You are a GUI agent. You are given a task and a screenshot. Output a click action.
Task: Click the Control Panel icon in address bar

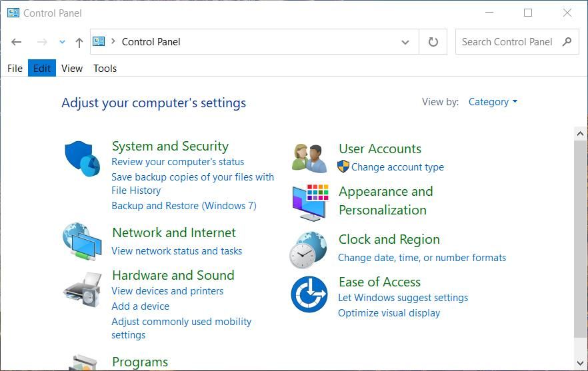[x=99, y=41]
